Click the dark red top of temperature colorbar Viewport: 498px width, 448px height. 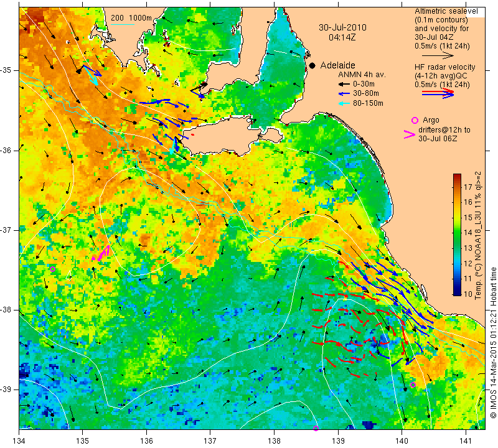457,176
